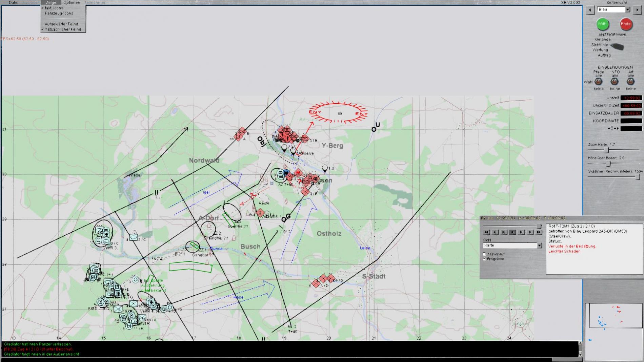Image resolution: width=644 pixels, height=362 pixels.
Task: Expand the Sicht dropdown showing Karte
Action: click(539, 246)
